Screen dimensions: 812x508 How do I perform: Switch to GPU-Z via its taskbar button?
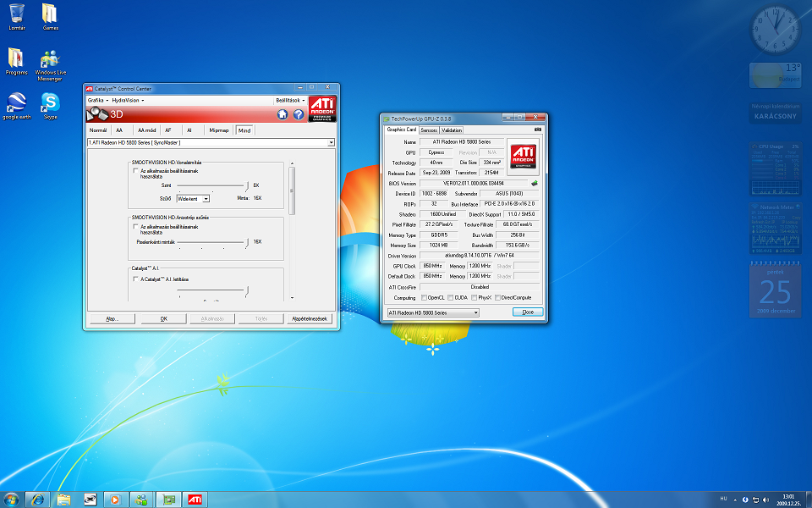pos(168,500)
